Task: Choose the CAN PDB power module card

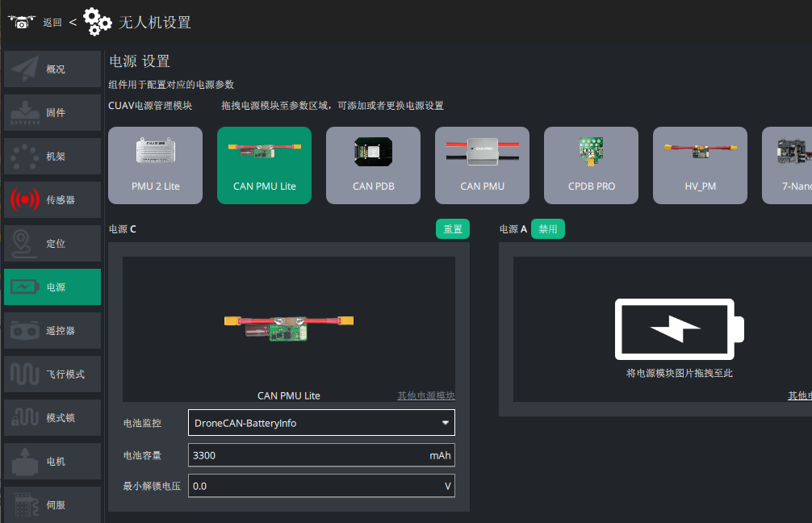Action: pos(374,165)
